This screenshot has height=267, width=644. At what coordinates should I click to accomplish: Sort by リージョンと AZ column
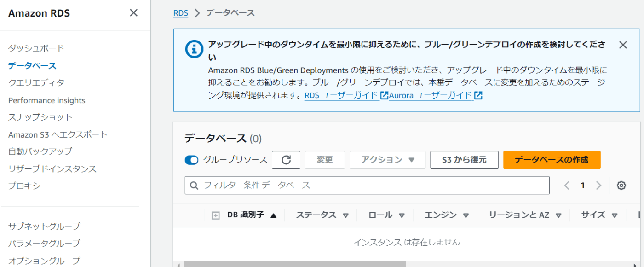point(525,215)
